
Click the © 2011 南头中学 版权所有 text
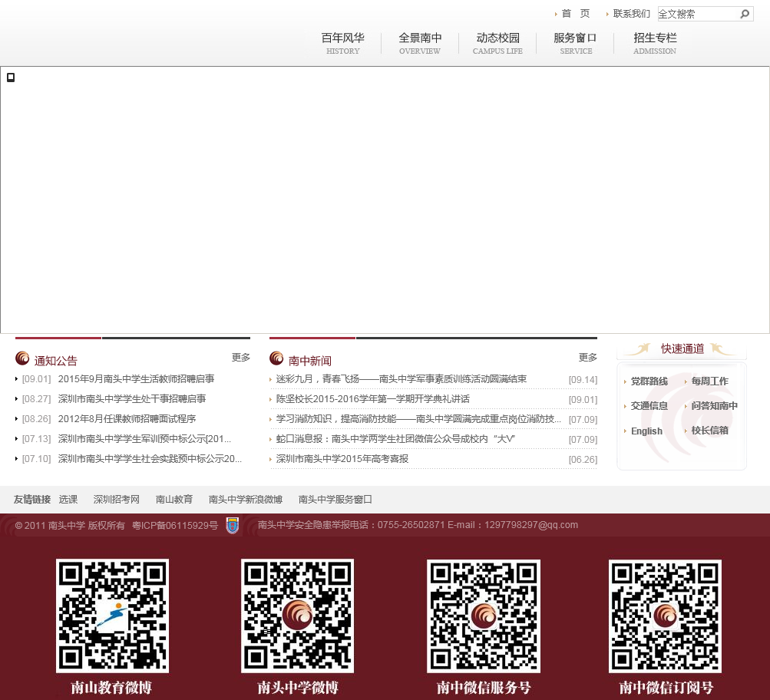[70, 526]
